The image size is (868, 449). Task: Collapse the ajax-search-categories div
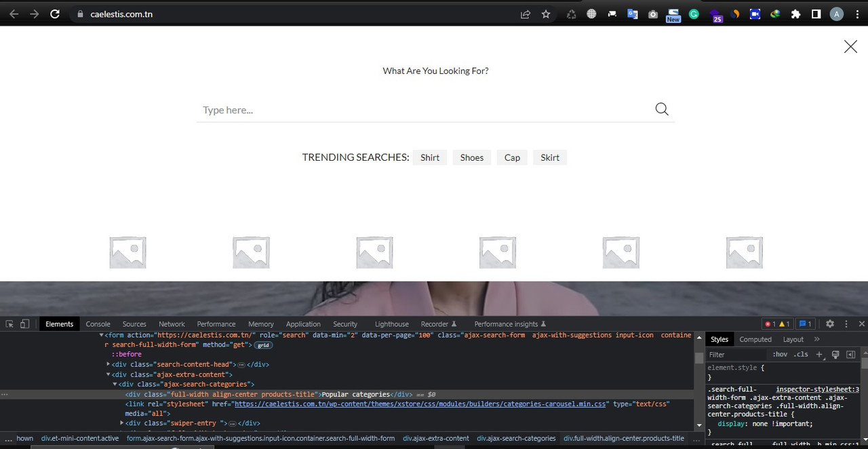tap(115, 384)
